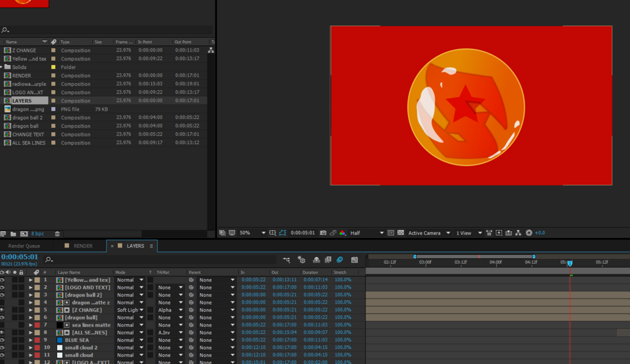This screenshot has width=630, height=364.
Task: Open Soft Light mode dropdown for [Z CHANGE]
Action: coord(130,310)
